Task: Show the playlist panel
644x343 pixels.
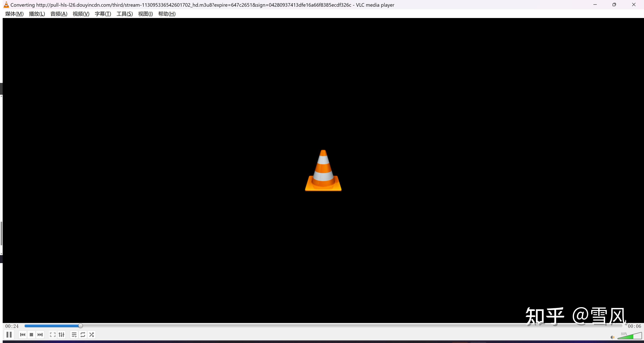Action: pos(74,334)
